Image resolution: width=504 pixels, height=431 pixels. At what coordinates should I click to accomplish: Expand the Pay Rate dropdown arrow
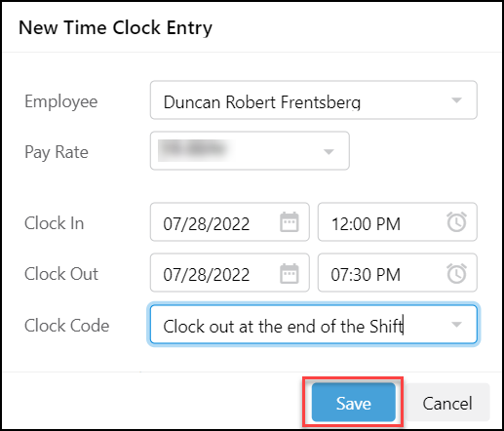(329, 151)
